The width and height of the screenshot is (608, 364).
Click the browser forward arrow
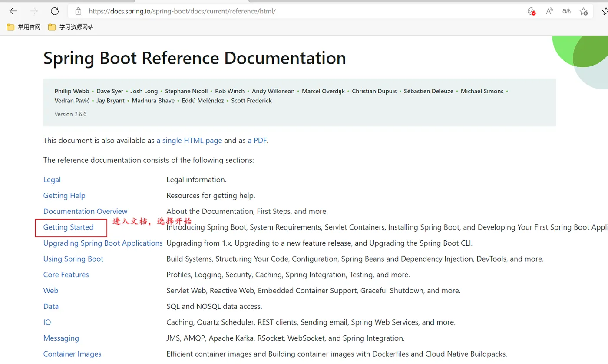(34, 11)
